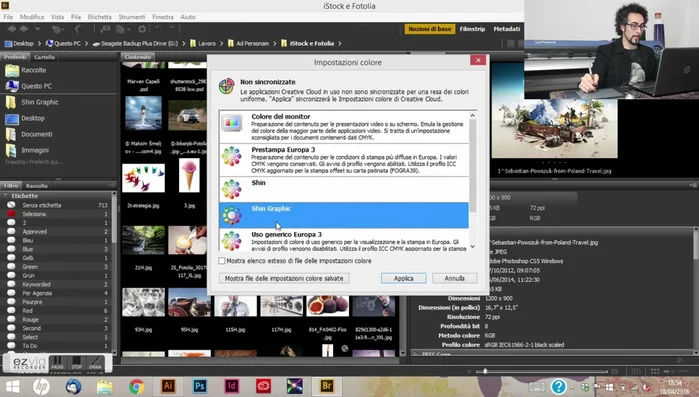
Task: Enable Mostra elenco esteso checkbox
Action: pos(222,261)
